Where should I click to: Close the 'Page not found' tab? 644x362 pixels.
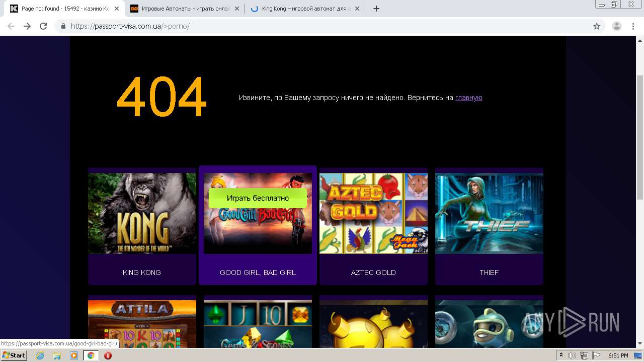click(117, 9)
